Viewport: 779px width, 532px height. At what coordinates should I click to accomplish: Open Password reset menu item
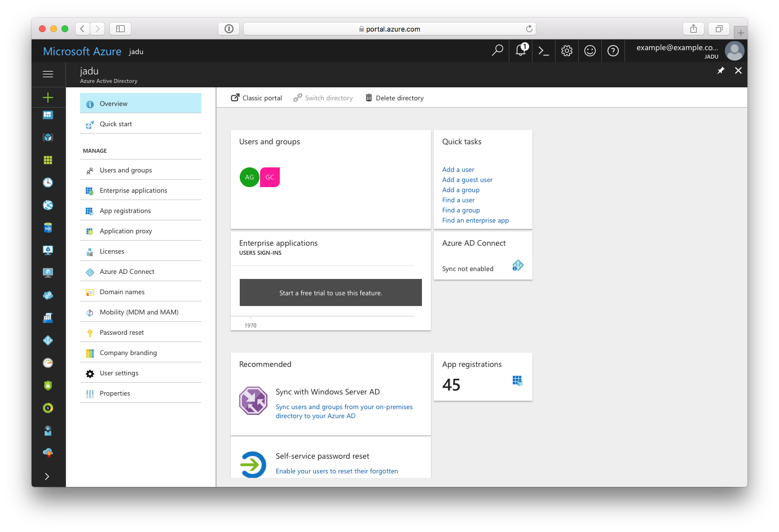click(140, 333)
